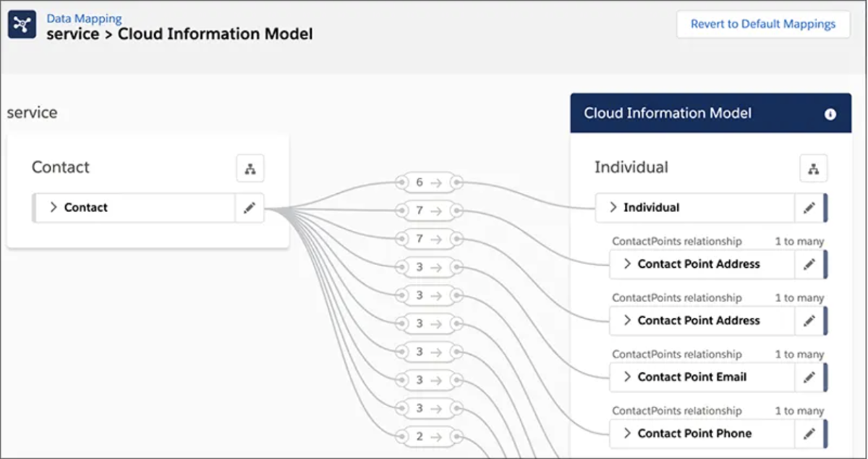Expand the Individual node chevron
Image resolution: width=868 pixels, height=459 pixels.
[x=626, y=208]
